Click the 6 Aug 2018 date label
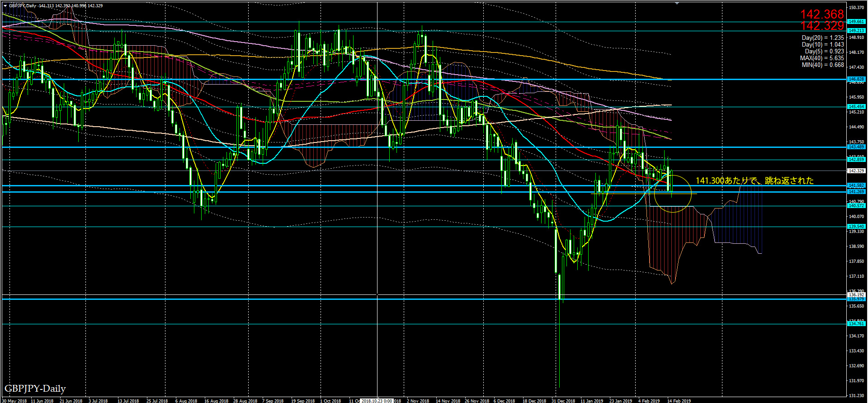The width and height of the screenshot is (868, 403). (186, 401)
